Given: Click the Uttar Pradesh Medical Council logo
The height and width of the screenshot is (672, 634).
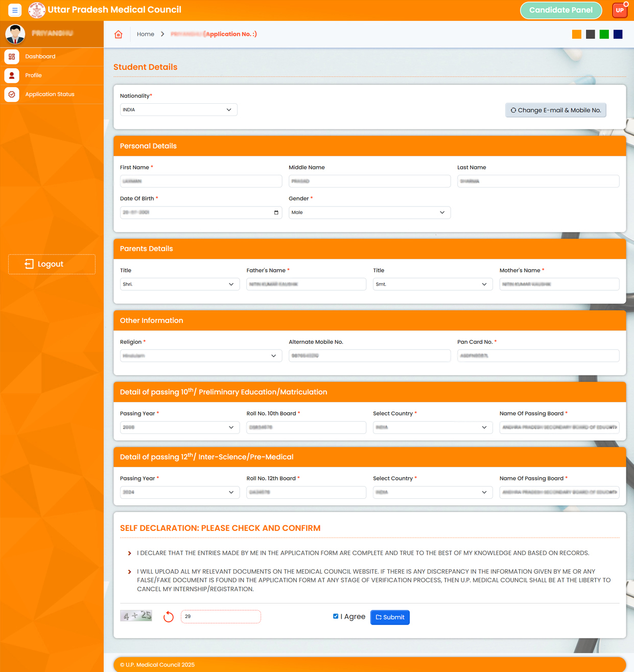Looking at the screenshot, I should click(37, 10).
